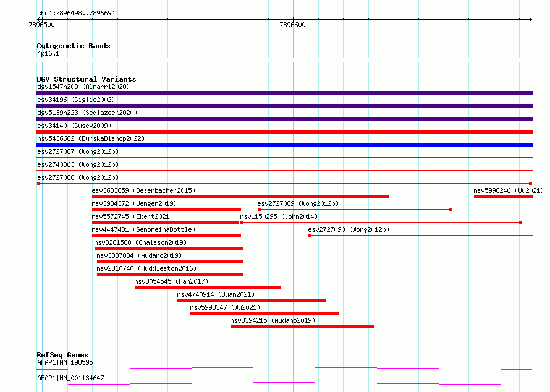Click the AFAP1|NM_198595 gene label
This screenshot has width=550, height=392.
65,362
